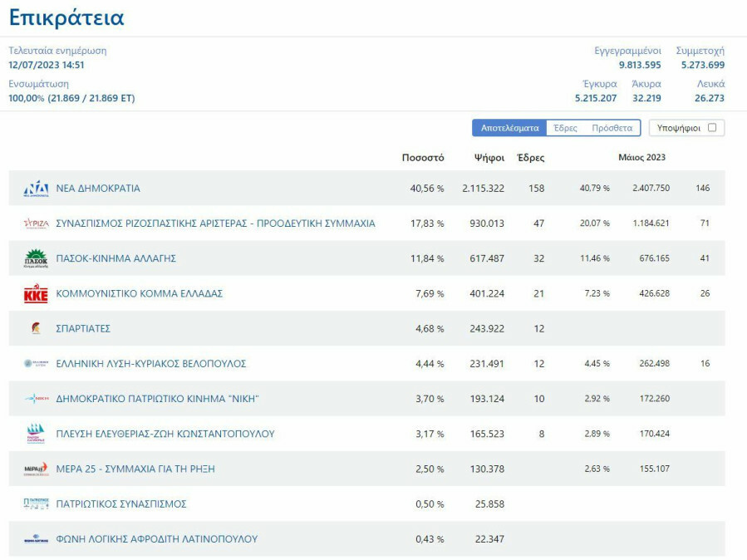Click the MeRA25 party logo
747x560 pixels.
pyautogui.click(x=36, y=469)
